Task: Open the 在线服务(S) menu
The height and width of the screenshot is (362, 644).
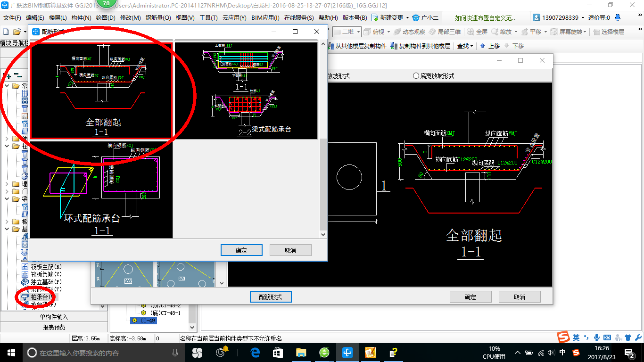Action: [x=299, y=17]
